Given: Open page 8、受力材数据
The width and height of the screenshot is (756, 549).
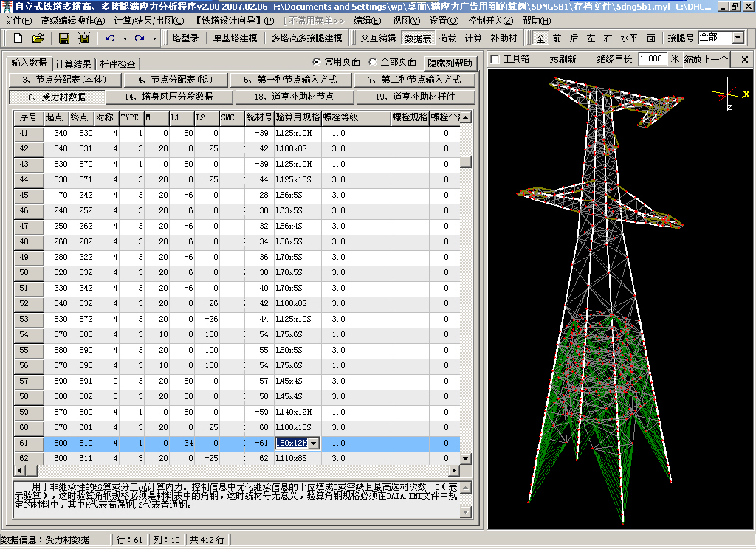Looking at the screenshot, I should pos(57,97).
